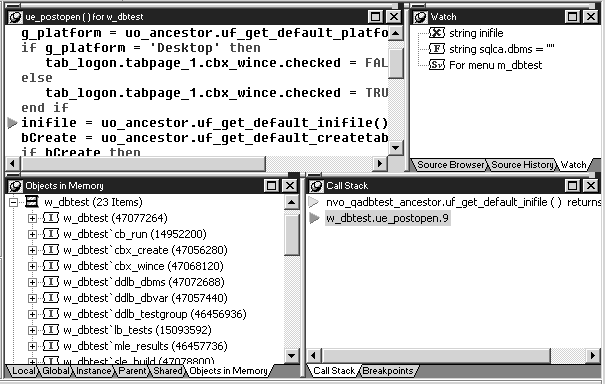Click the arrow icon beside nvo_qadbtest_ancestor call
The image size is (605, 384).
coord(314,202)
